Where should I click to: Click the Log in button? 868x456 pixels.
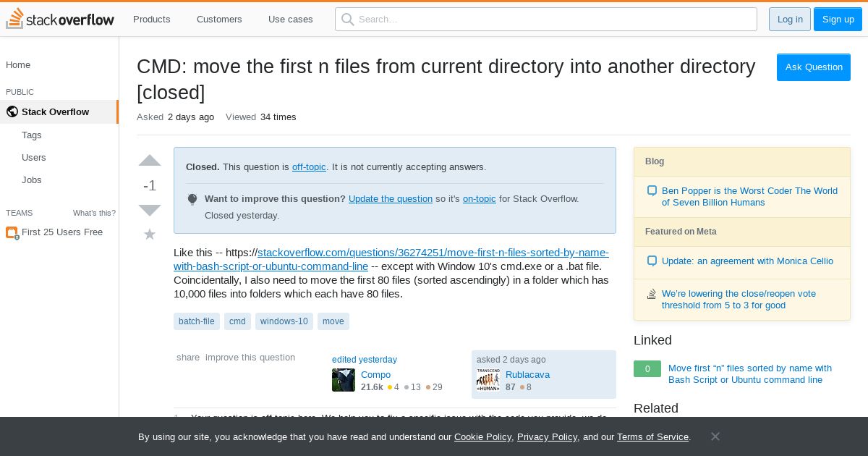(790, 20)
